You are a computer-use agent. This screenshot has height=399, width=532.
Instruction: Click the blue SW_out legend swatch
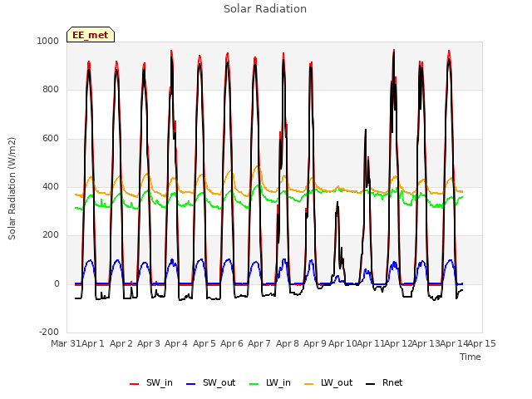pyautogui.click(x=191, y=384)
